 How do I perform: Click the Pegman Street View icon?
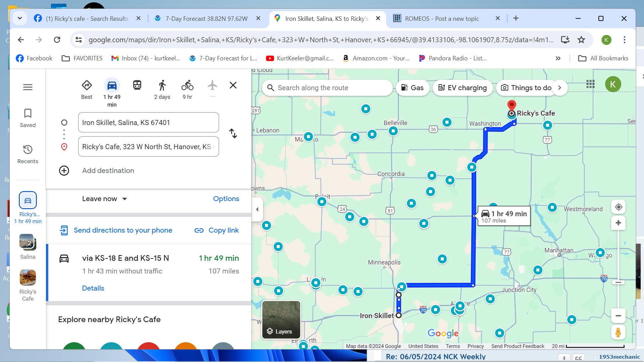coord(618,332)
